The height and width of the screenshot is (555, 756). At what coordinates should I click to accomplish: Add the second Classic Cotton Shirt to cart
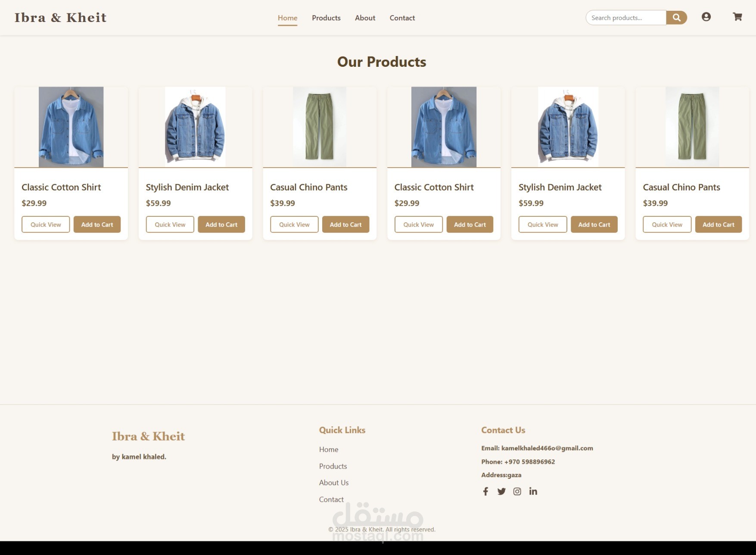[x=470, y=224]
